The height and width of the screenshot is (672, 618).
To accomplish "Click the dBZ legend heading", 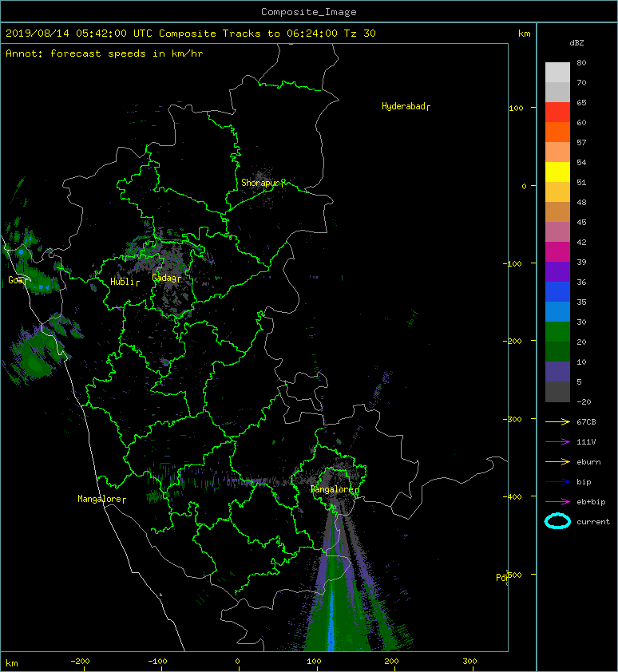I will pyautogui.click(x=576, y=43).
